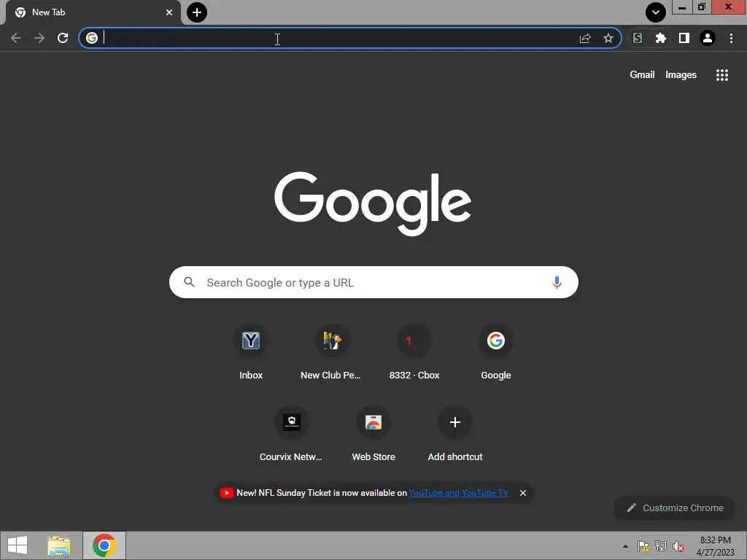The width and height of the screenshot is (747, 560).
Task: Click the Chrome taskbar icon
Action: [x=104, y=545]
